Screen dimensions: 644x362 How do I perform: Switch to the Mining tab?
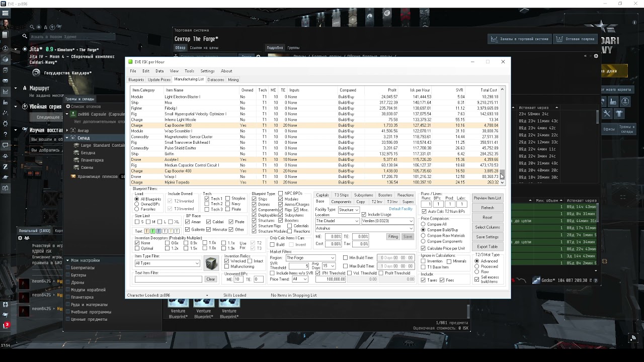coord(233,79)
